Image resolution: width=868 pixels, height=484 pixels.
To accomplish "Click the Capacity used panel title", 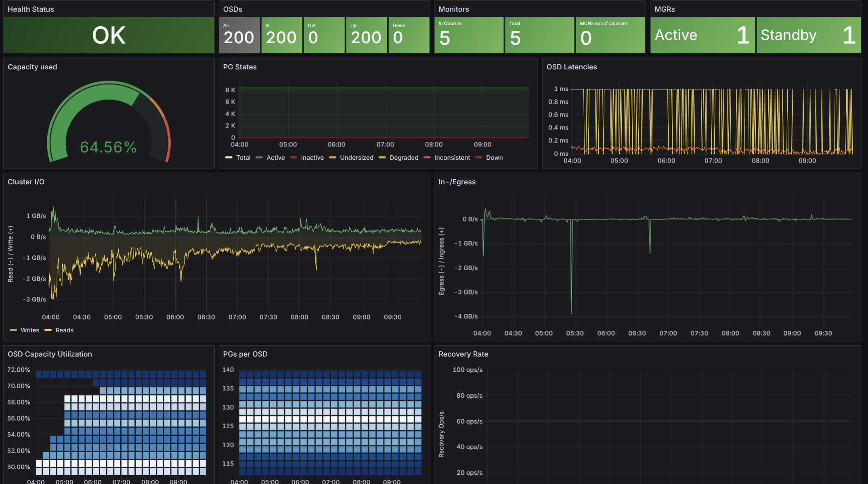I will tap(32, 67).
